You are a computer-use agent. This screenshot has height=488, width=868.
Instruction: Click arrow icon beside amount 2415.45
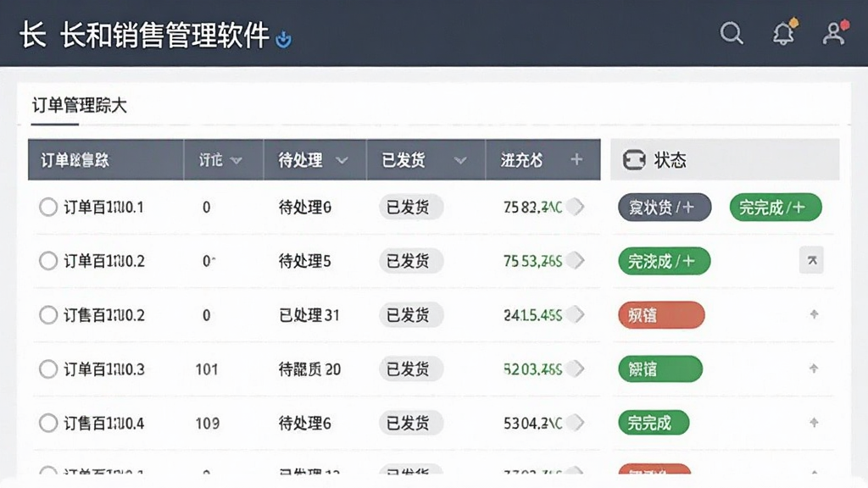point(576,315)
